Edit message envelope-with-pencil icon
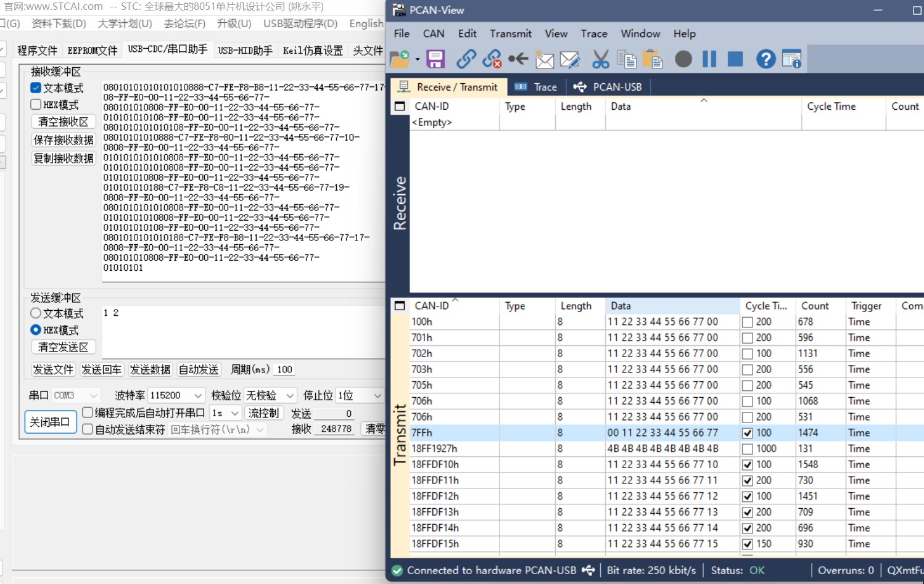Image resolution: width=924 pixels, height=584 pixels. 570,59
